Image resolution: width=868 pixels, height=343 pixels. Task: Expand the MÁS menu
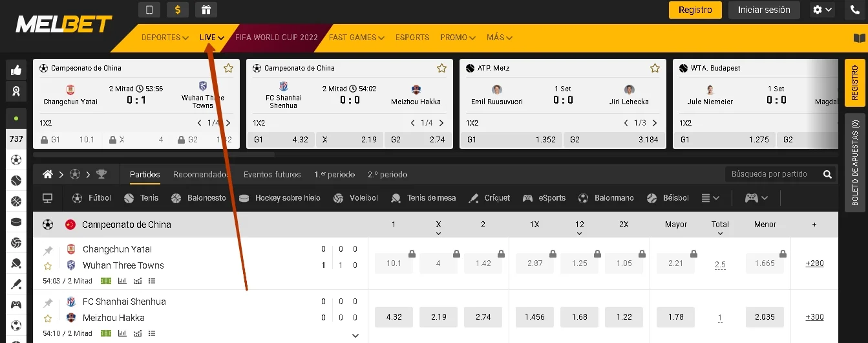pos(500,38)
